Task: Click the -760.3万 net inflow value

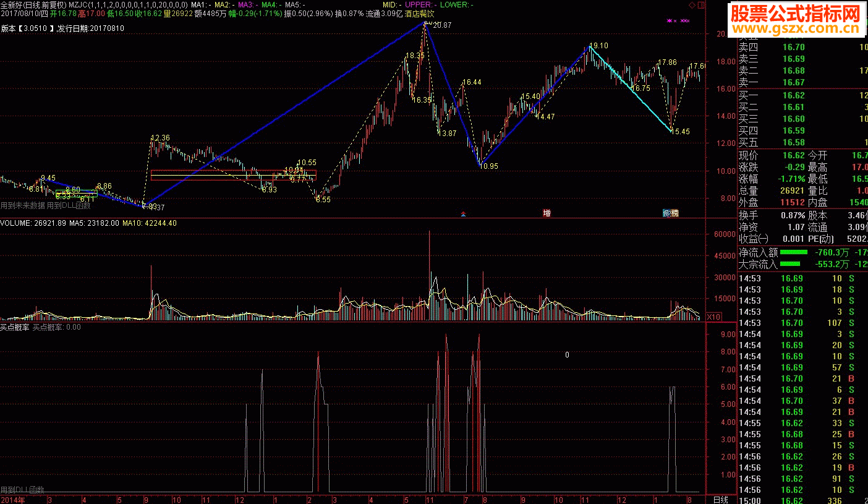Action: coord(831,252)
